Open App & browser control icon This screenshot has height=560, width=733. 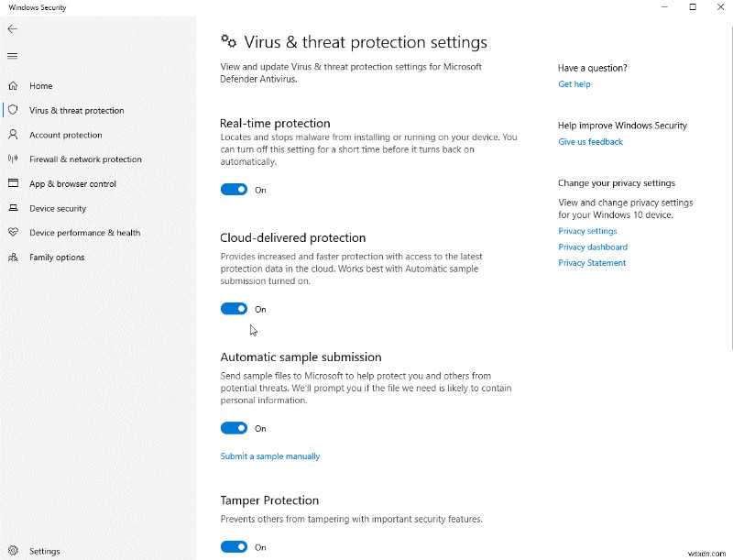click(13, 184)
